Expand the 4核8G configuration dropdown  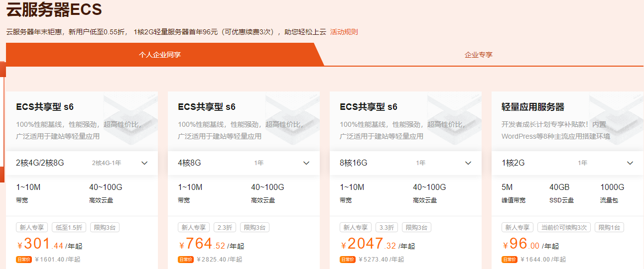[244, 163]
